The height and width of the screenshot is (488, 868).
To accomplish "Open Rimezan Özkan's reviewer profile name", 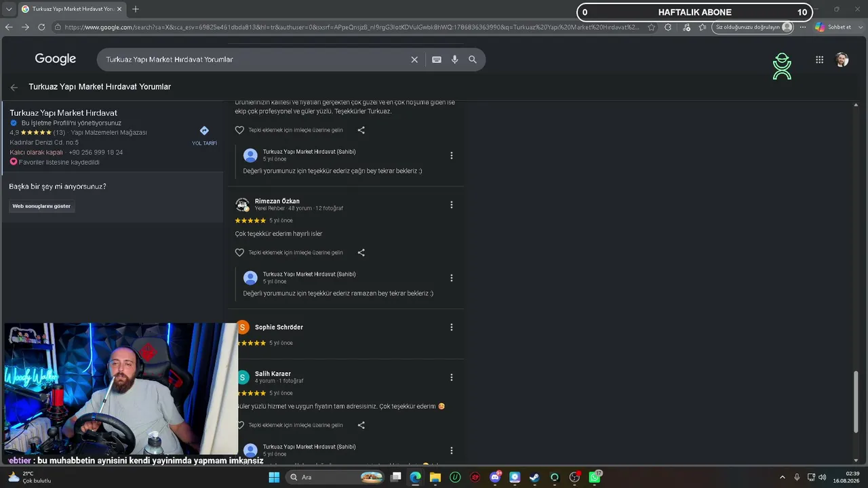I will 277,201.
